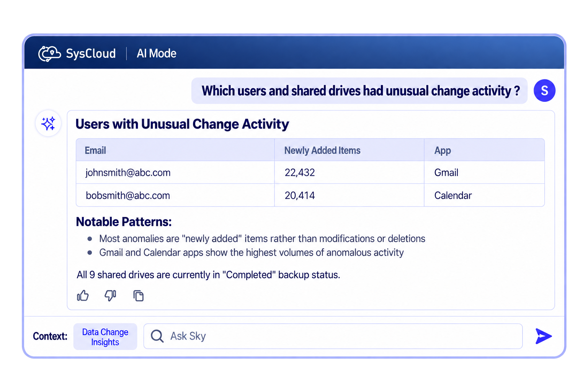
Task: Click the 22,432 newly added items value
Action: tap(300, 173)
